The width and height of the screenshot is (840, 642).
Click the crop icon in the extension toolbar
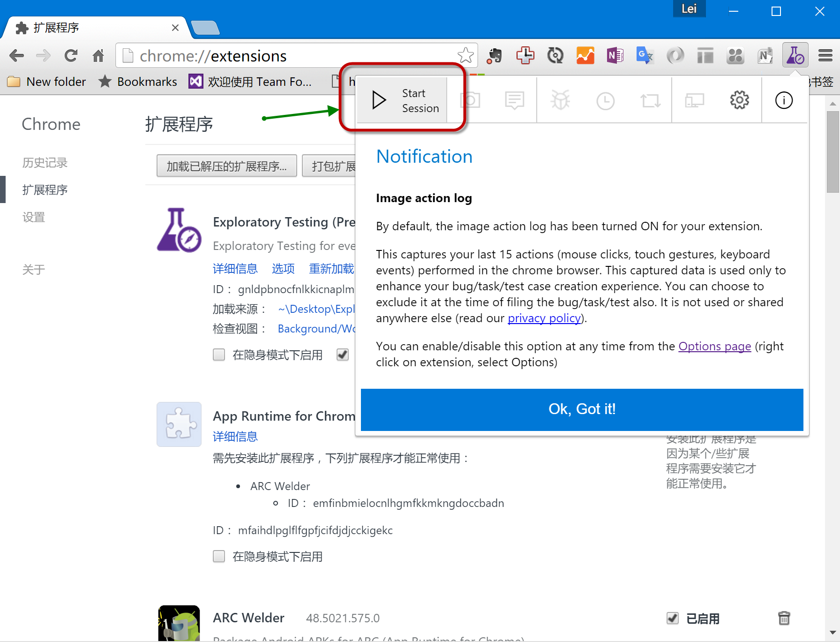click(x=650, y=100)
